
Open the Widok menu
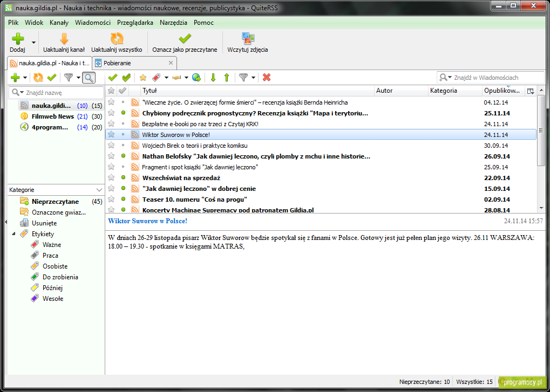(34, 23)
